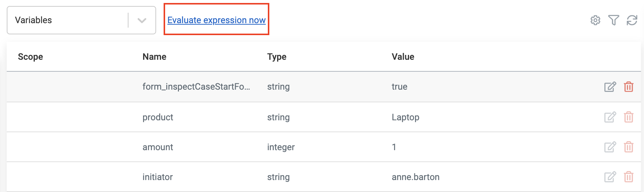This screenshot has height=192, width=644.
Task: Delete the product variable
Action: coord(629,117)
